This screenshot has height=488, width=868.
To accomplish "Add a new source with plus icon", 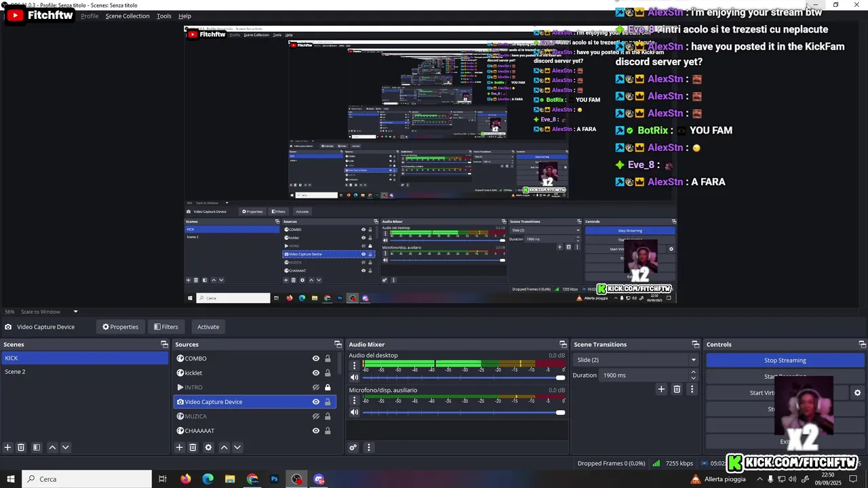I will click(x=179, y=447).
